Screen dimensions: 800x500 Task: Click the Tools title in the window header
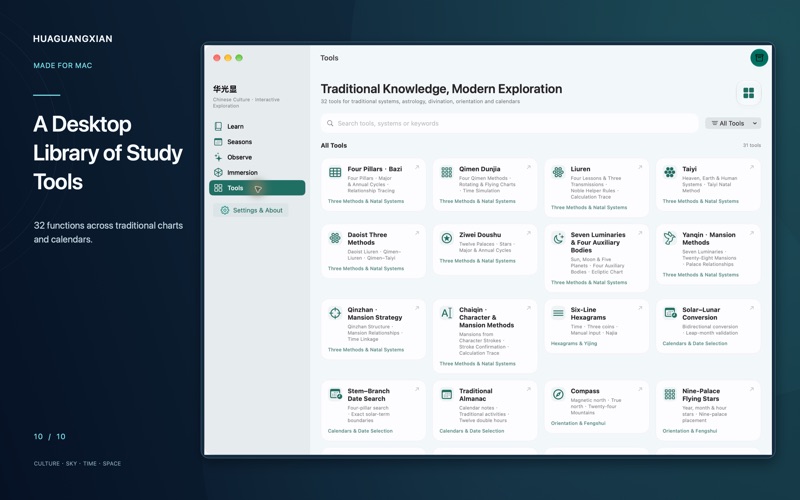pyautogui.click(x=329, y=58)
